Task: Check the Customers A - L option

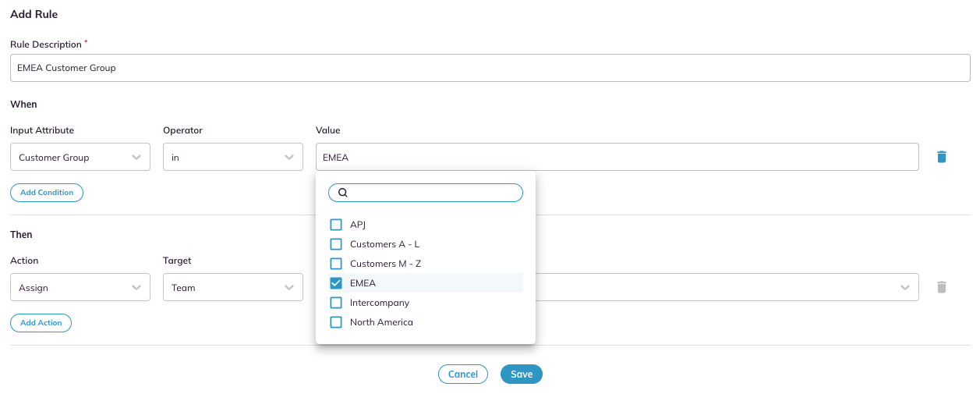Action: click(x=336, y=244)
